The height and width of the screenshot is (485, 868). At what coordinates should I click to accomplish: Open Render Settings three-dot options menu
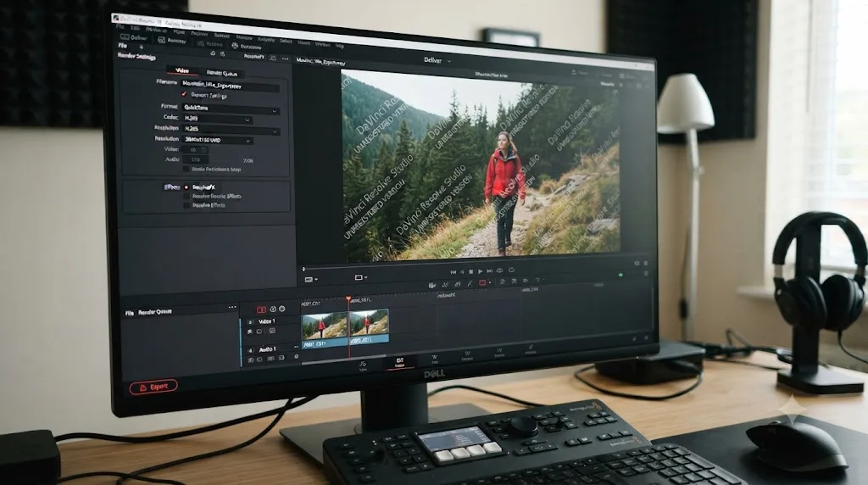[x=285, y=59]
